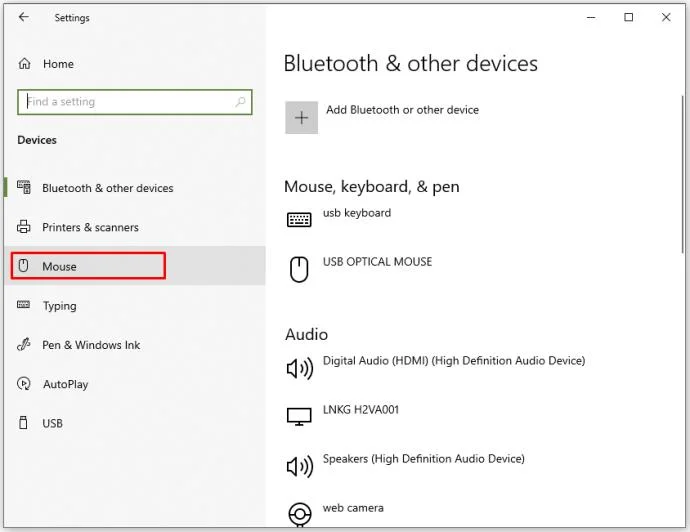Screen dimensions: 690x532
Task: Select the usb keyboard device icon
Action: tap(299, 220)
